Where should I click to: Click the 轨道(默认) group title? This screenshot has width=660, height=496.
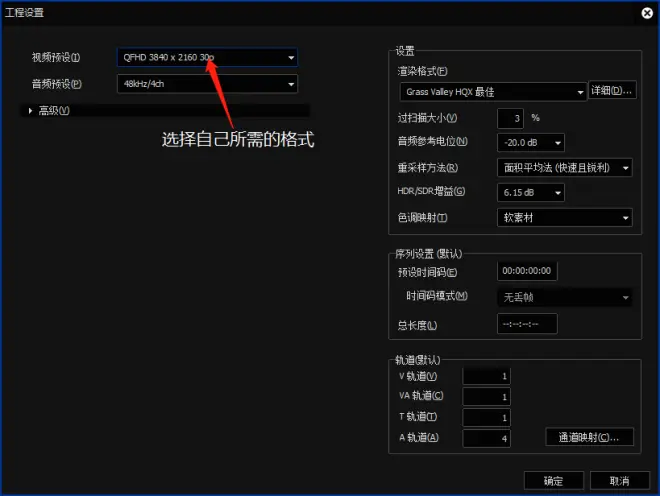pyautogui.click(x=418, y=360)
